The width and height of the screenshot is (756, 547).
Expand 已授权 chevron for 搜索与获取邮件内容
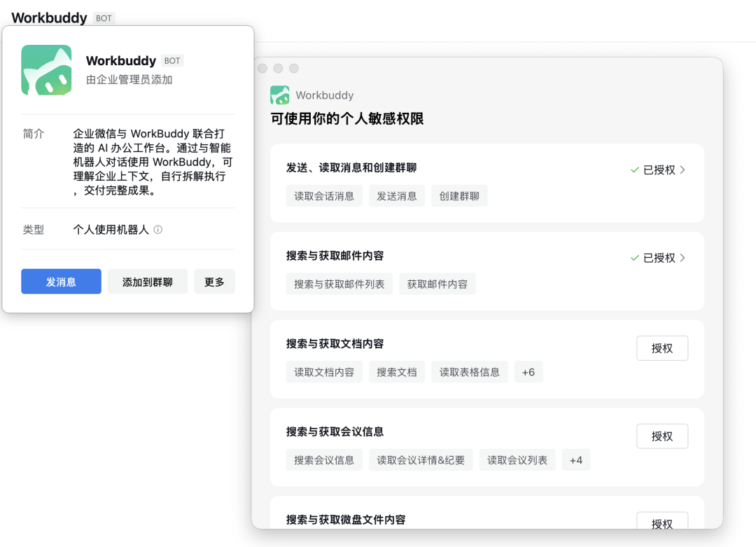pyautogui.click(x=682, y=258)
